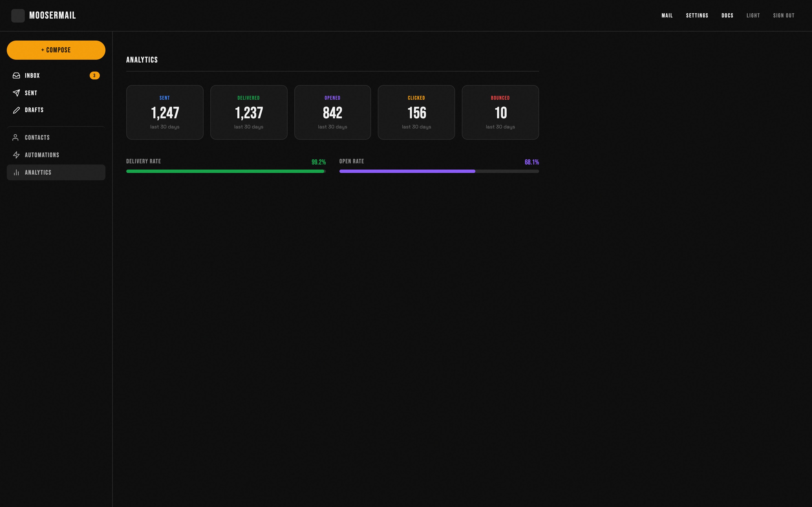
Task: Toggle Light theme in header
Action: pos(753,16)
